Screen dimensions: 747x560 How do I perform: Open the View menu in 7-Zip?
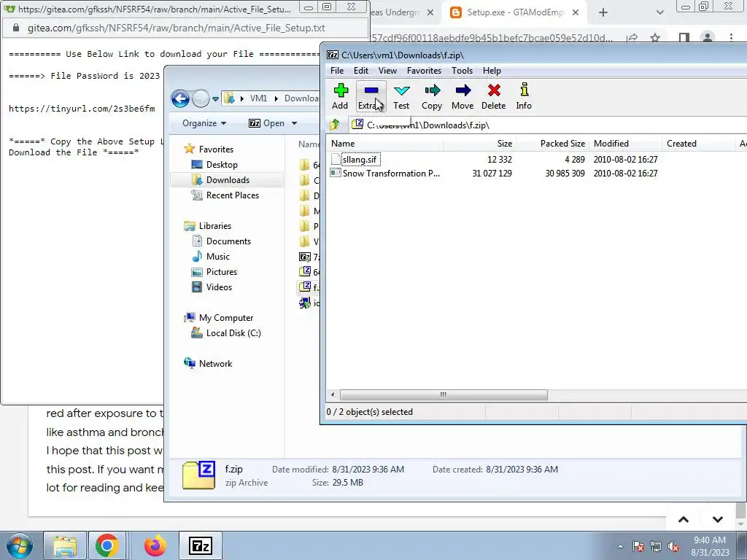387,71
